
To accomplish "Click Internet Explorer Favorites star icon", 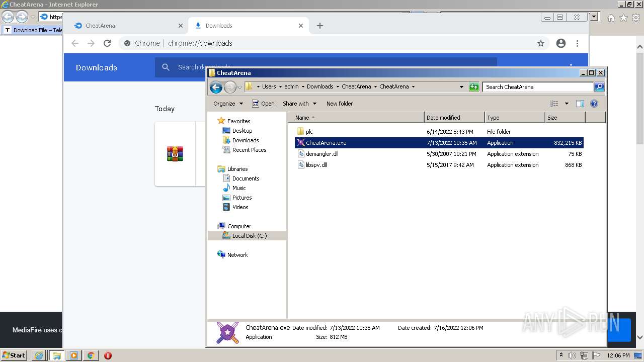I will (623, 18).
